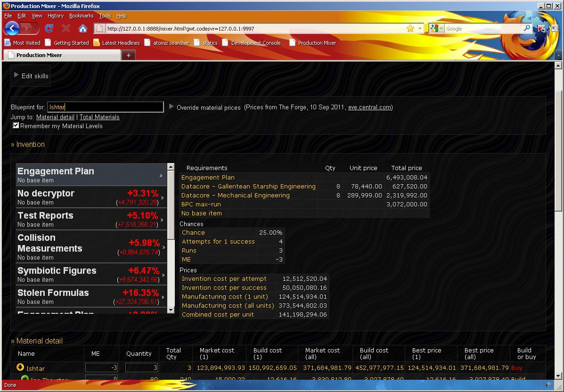
Task: Expand the Test Reports option arrow
Action: coord(162,220)
